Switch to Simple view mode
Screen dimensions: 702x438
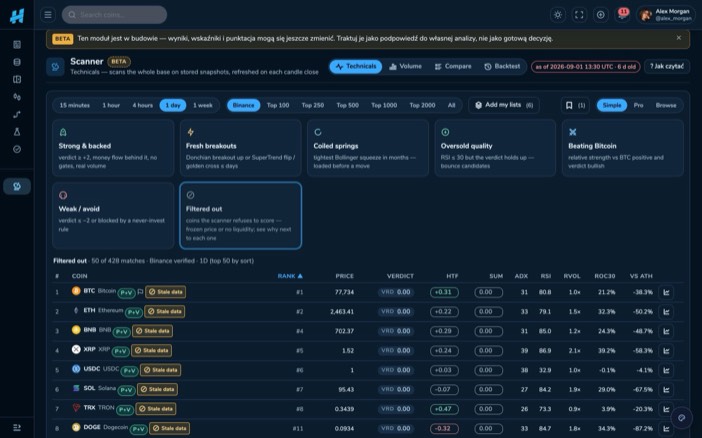point(612,105)
